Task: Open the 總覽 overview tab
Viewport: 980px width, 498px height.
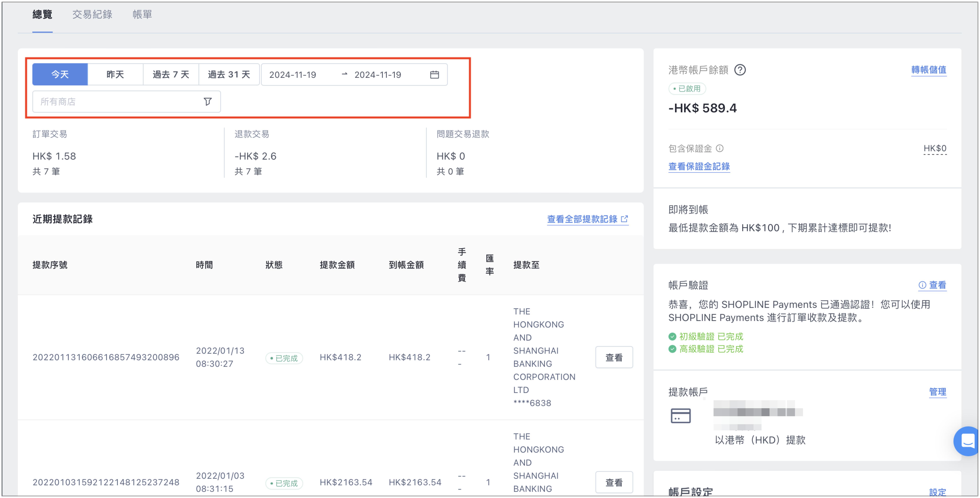Action: [x=42, y=15]
